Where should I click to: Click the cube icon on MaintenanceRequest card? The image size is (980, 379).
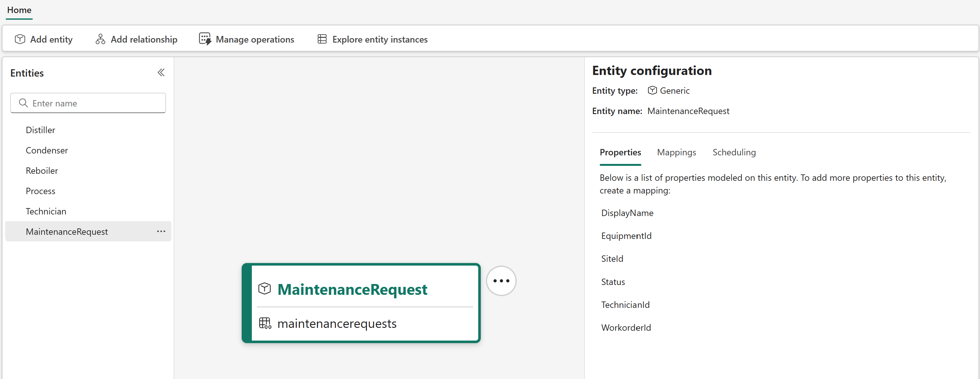[x=265, y=289]
